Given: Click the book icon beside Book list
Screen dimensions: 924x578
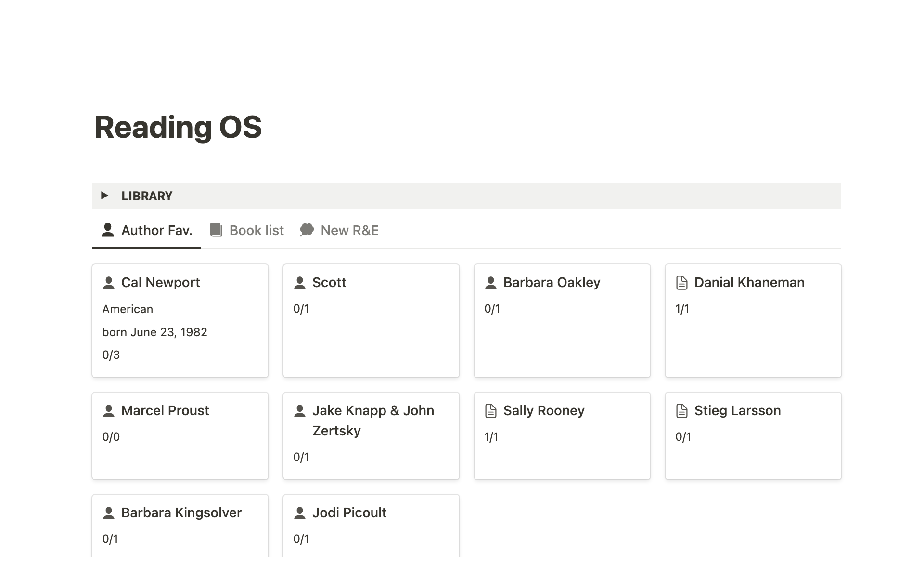Looking at the screenshot, I should (x=216, y=230).
